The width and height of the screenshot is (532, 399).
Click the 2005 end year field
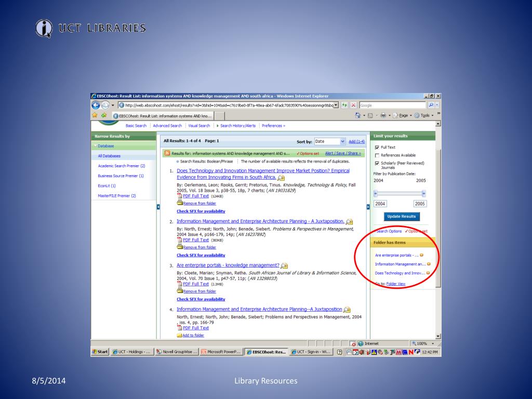coord(420,204)
